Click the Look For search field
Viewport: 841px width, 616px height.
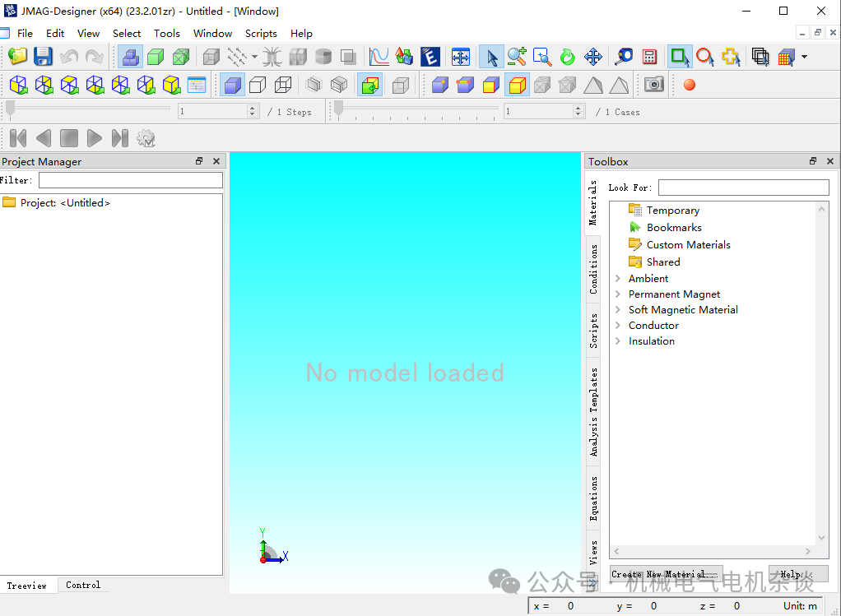[x=743, y=188]
